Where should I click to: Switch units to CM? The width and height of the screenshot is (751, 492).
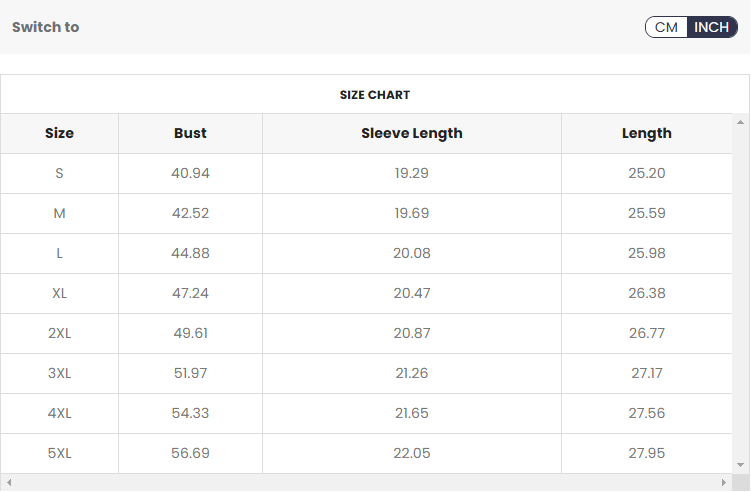point(666,27)
